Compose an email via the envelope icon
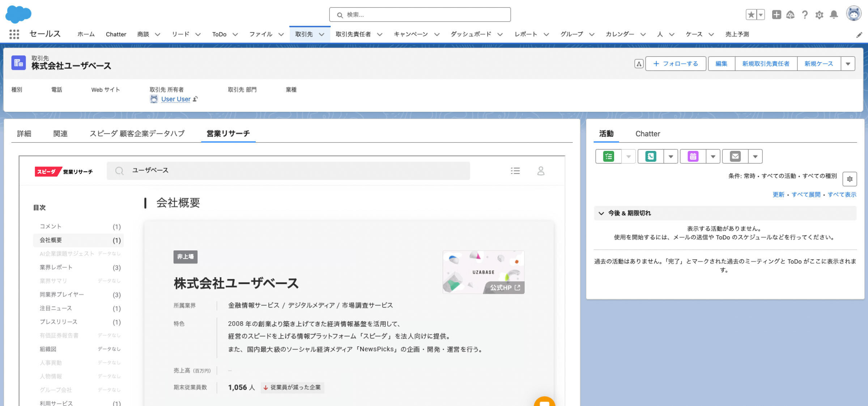Viewport: 868px width, 406px height. pyautogui.click(x=735, y=156)
